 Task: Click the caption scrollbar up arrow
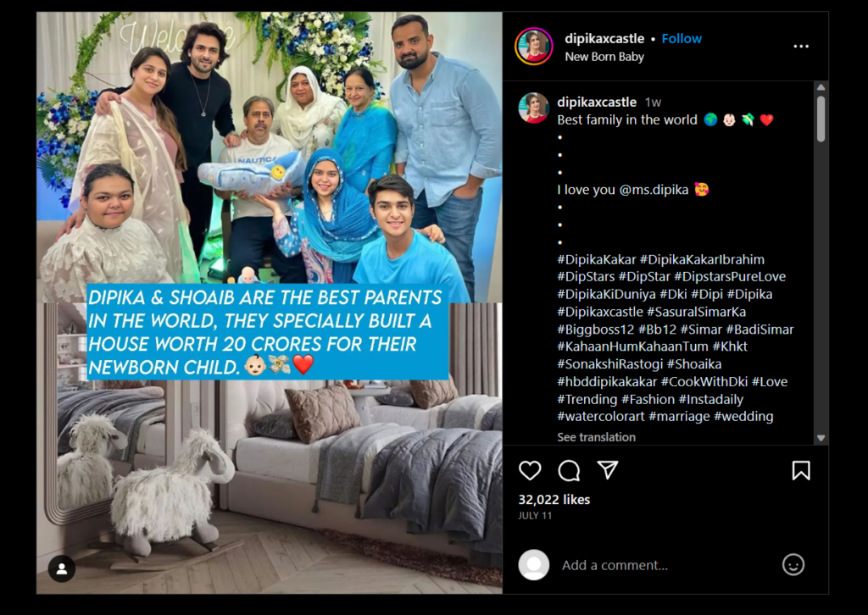pos(821,87)
